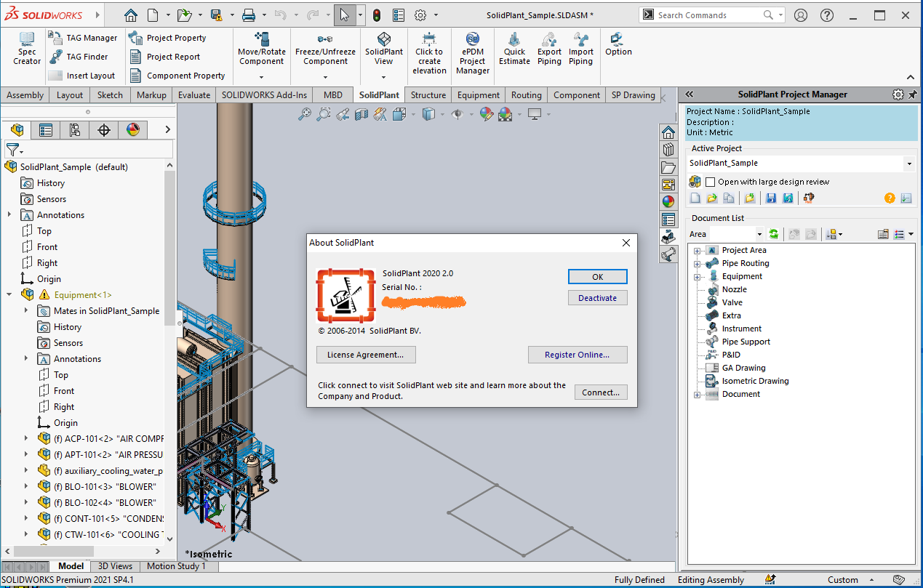Click the Section View icon
This screenshot has width=923, height=588.
(x=361, y=114)
